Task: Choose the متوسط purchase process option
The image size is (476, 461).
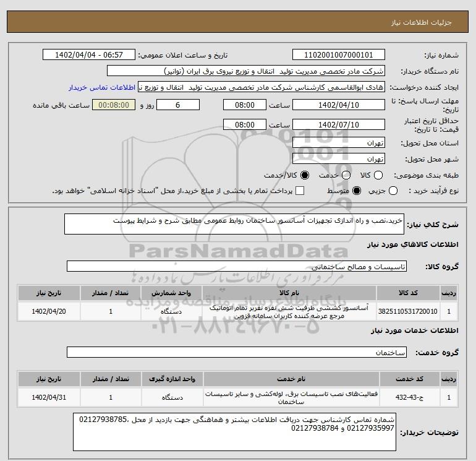Action: point(357,191)
